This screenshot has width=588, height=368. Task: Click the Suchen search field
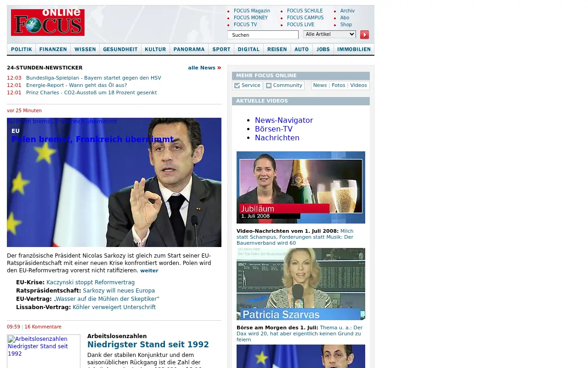point(263,35)
